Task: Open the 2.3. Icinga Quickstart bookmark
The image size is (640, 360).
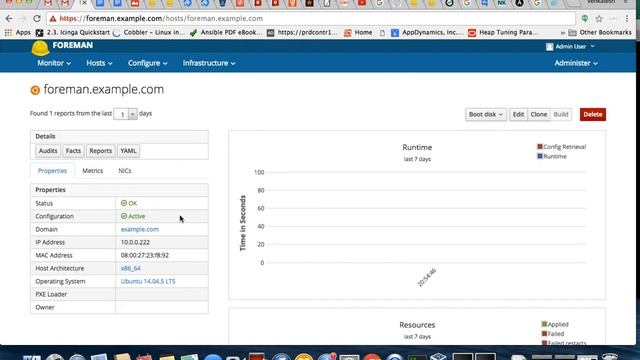Action: point(73,33)
